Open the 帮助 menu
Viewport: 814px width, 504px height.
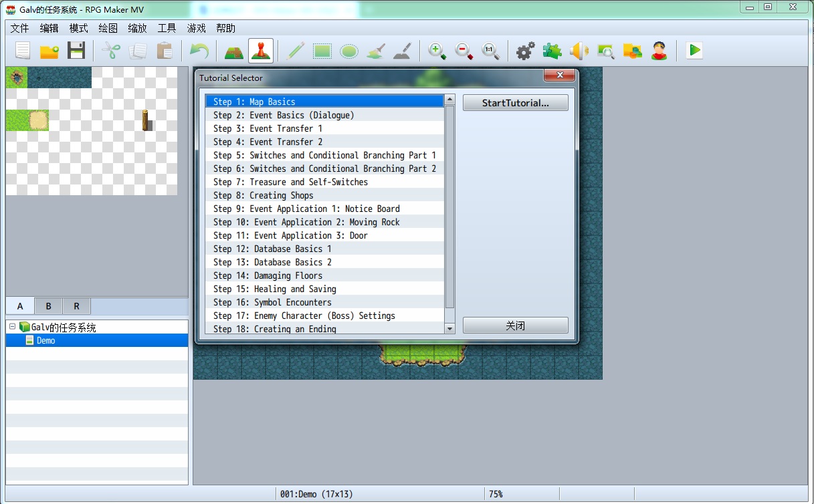(x=226, y=28)
